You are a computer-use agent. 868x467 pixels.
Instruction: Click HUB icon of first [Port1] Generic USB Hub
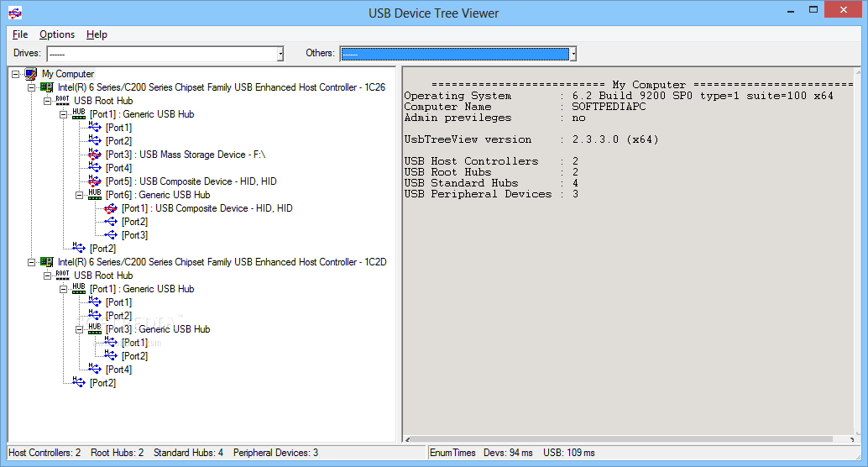79,113
